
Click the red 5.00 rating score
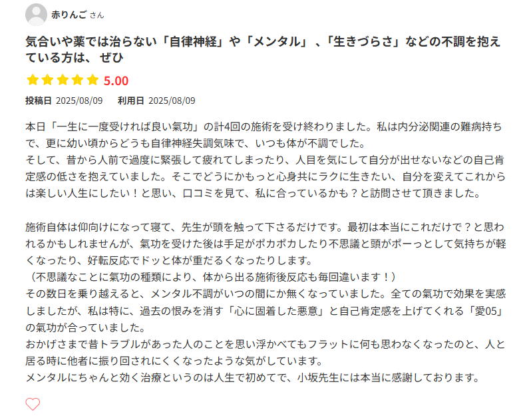[116, 81]
